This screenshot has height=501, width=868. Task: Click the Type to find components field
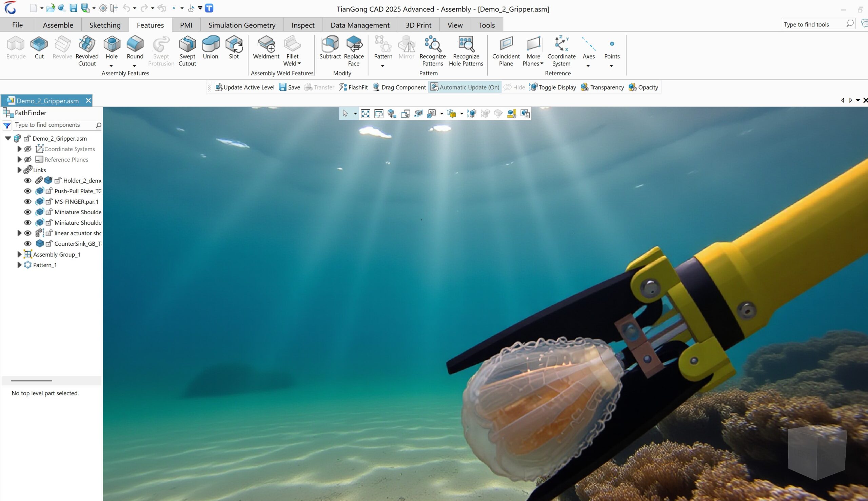pos(57,125)
